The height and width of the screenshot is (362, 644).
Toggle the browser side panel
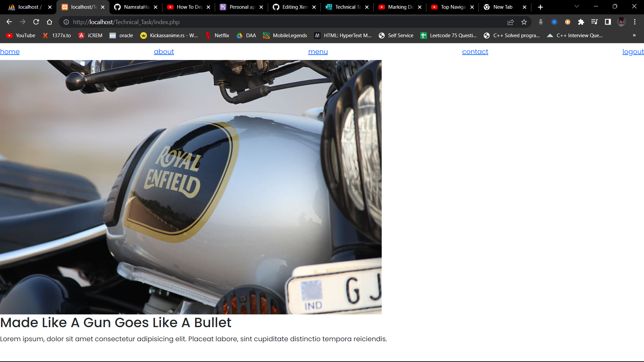[608, 22]
